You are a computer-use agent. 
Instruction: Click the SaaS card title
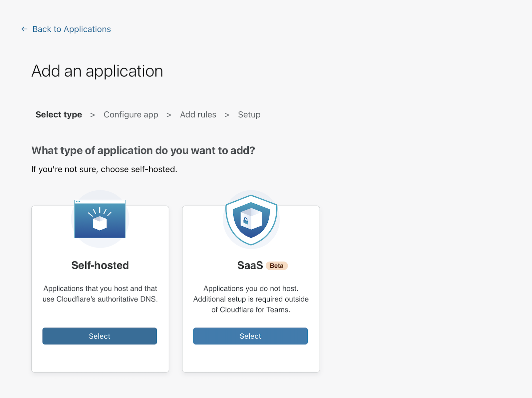[250, 265]
